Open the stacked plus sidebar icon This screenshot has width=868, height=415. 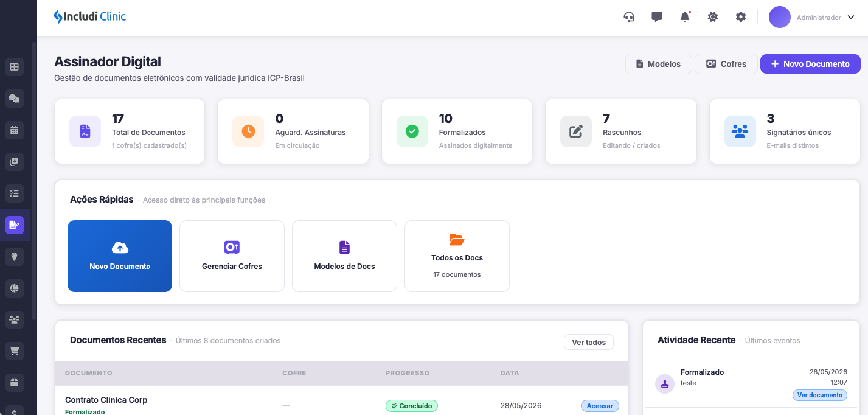[x=15, y=162]
